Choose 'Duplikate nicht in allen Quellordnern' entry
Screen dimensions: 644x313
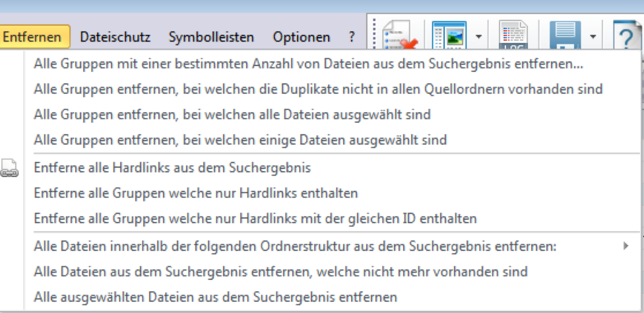318,89
